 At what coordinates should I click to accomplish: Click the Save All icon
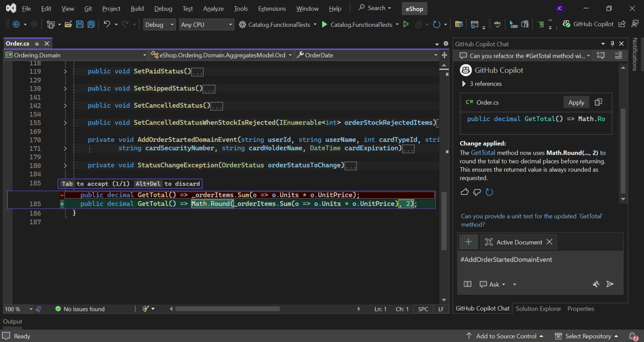[91, 24]
